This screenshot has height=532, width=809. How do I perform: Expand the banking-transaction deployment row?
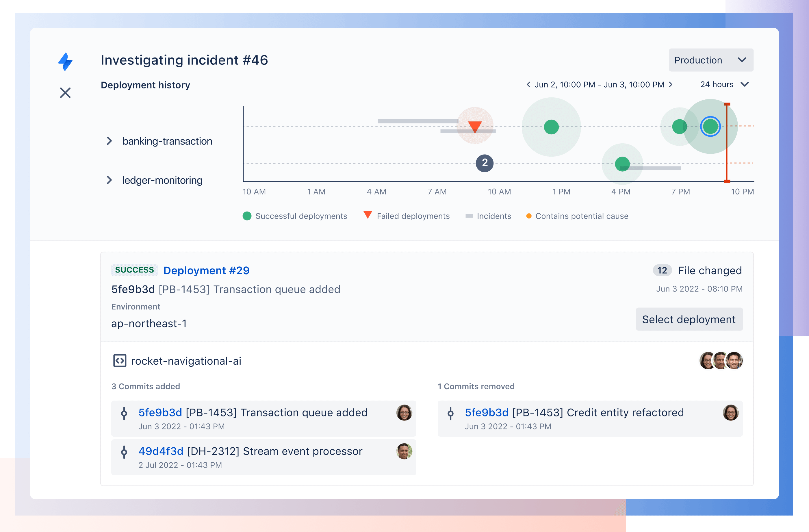click(x=110, y=141)
